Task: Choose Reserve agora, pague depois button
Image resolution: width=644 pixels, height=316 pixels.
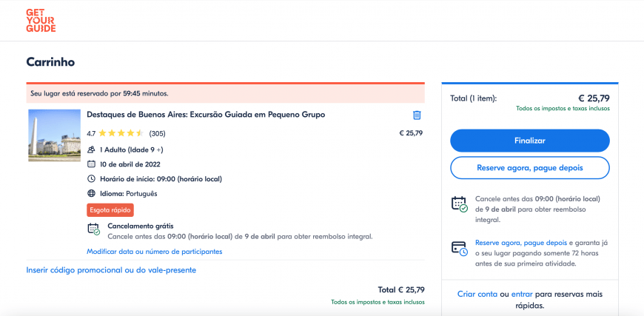Action: 529,168
